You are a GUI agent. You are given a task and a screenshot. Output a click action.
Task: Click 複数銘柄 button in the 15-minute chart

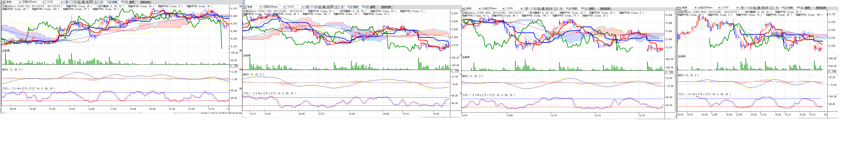386,7
